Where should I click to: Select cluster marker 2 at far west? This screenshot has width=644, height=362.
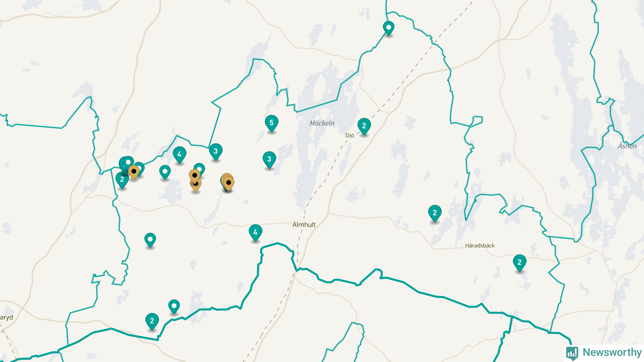122,180
